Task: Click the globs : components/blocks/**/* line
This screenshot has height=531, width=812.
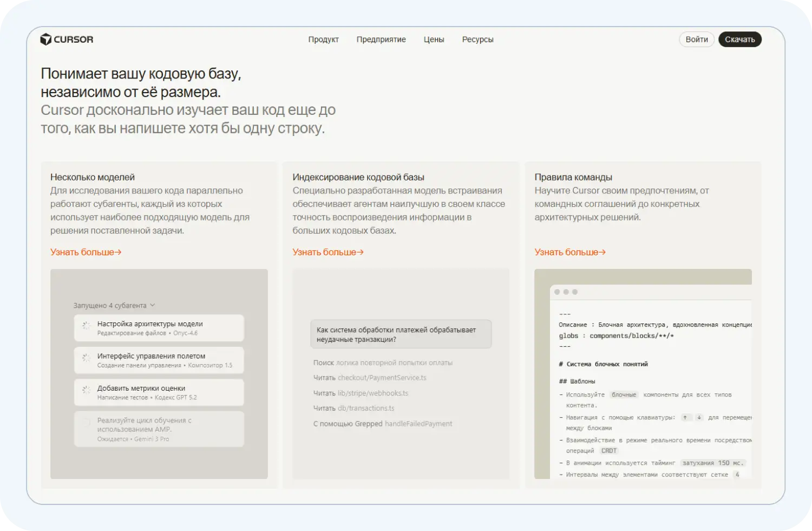Action: tap(616, 336)
